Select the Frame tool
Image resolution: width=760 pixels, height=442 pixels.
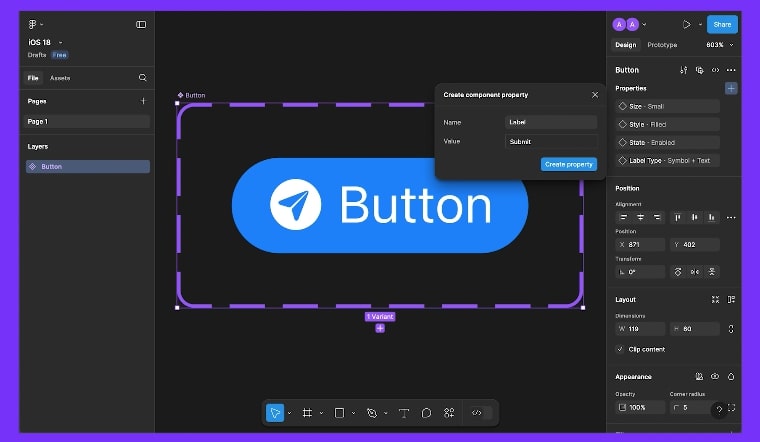pos(307,413)
